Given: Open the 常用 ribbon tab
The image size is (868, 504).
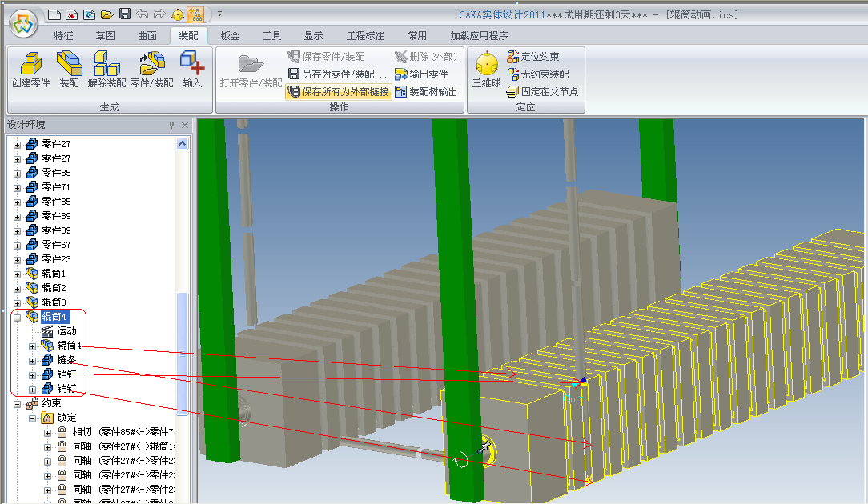Looking at the screenshot, I should 417,35.
